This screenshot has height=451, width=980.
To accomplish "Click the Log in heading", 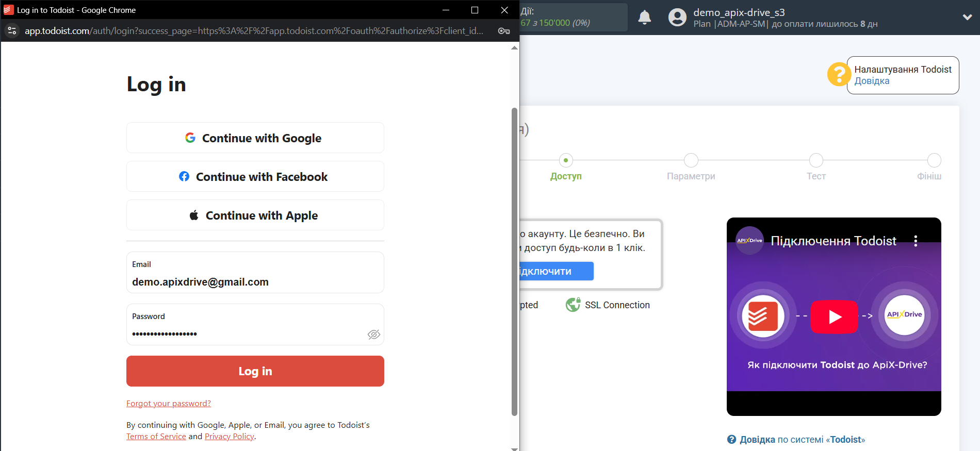I will coord(156,85).
